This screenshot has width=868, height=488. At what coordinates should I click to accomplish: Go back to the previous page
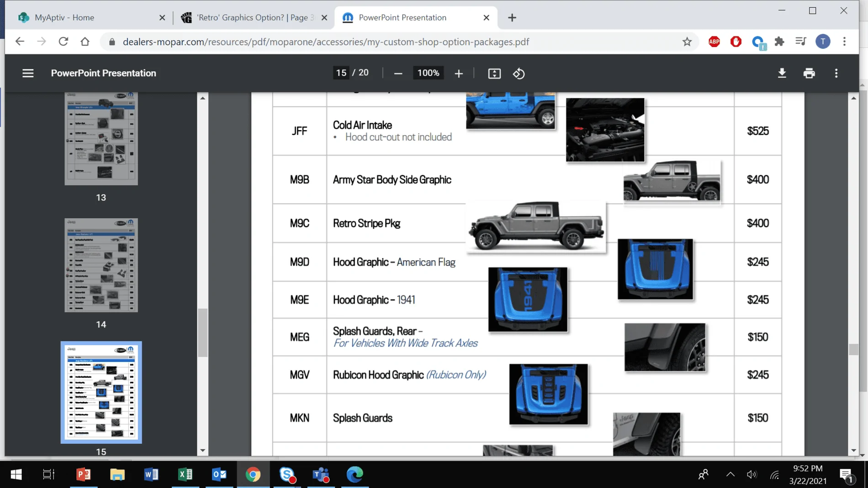pyautogui.click(x=20, y=42)
